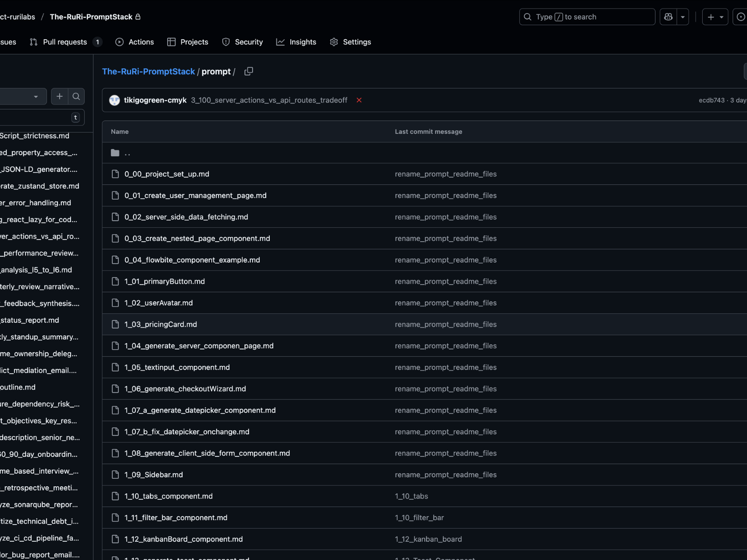Open commit message 1_12_kanban_board
This screenshot has width=747, height=560.
pos(428,539)
